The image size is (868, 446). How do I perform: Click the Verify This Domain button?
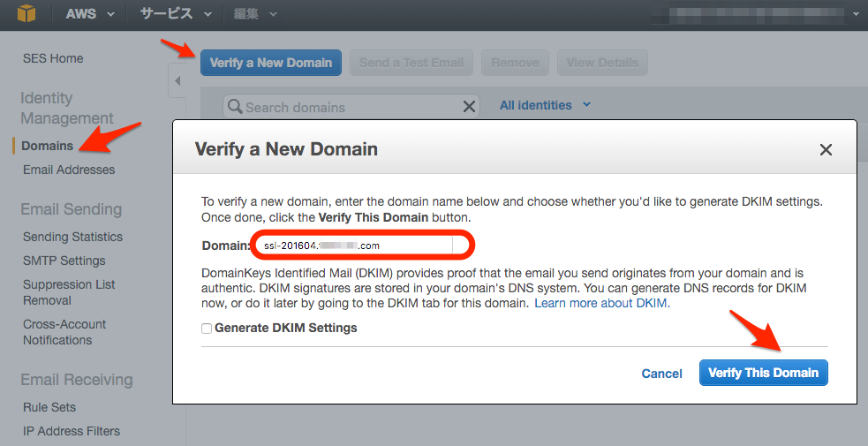(x=763, y=373)
